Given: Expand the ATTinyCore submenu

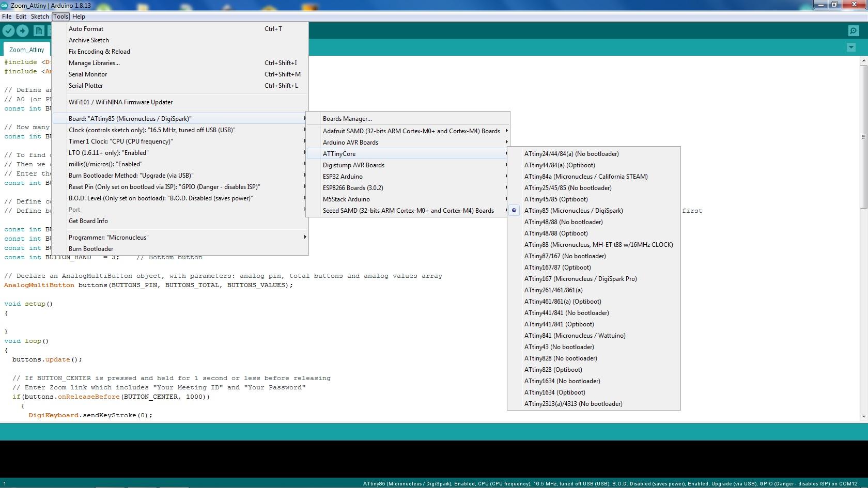Looking at the screenshot, I should 408,154.
